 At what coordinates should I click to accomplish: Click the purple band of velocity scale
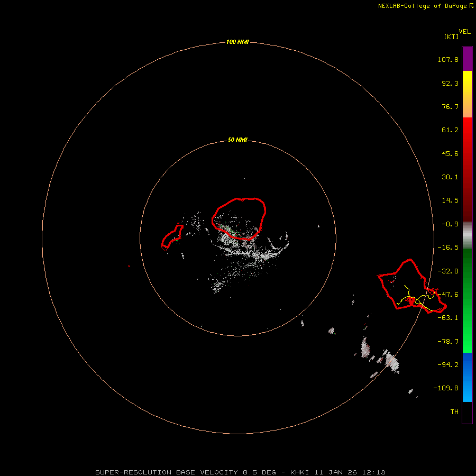(467, 59)
